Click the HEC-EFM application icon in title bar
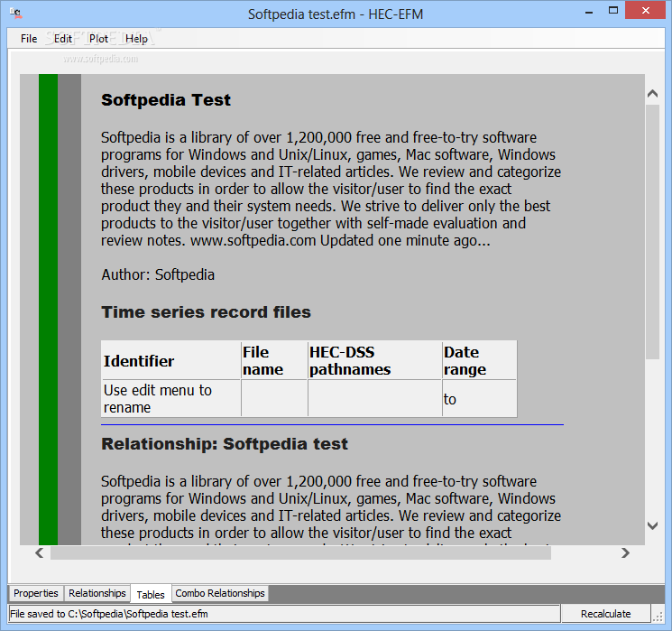The height and width of the screenshot is (631, 672). click(16, 14)
